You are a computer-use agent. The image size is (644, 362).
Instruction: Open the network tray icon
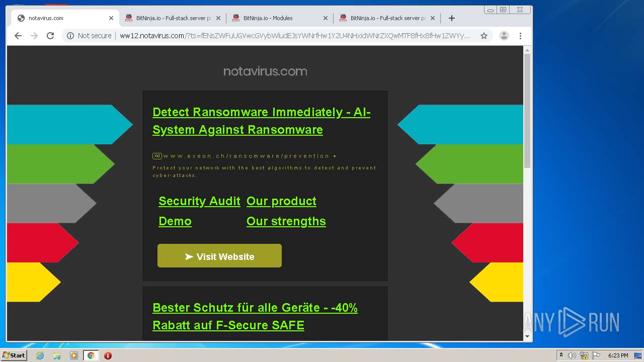[584, 355]
